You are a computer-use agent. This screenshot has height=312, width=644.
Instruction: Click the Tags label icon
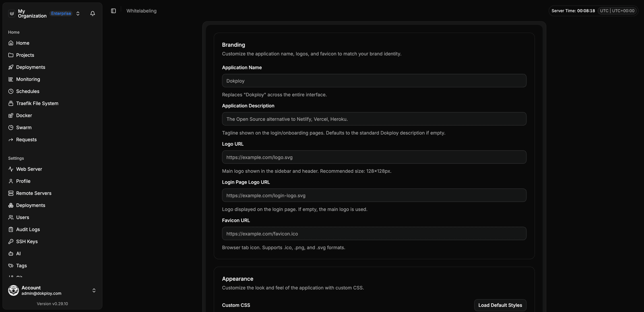click(x=11, y=266)
